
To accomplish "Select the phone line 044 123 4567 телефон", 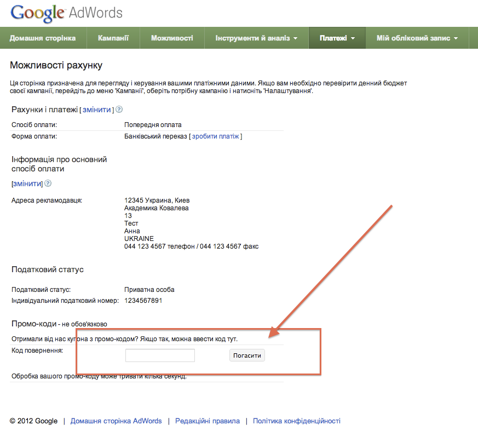I will 159,246.
